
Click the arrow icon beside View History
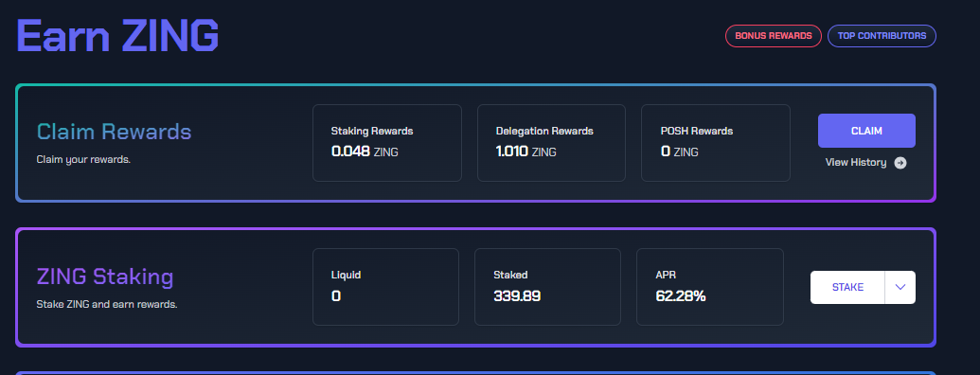point(900,163)
